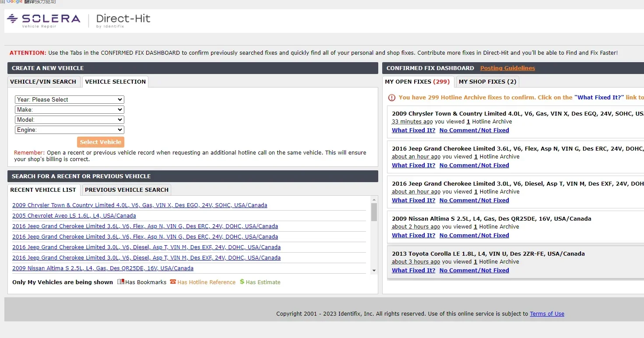The width and height of the screenshot is (644, 338).
Task: Click What Fixed It for Jeep 3.6L Flex
Action: pyautogui.click(x=414, y=165)
